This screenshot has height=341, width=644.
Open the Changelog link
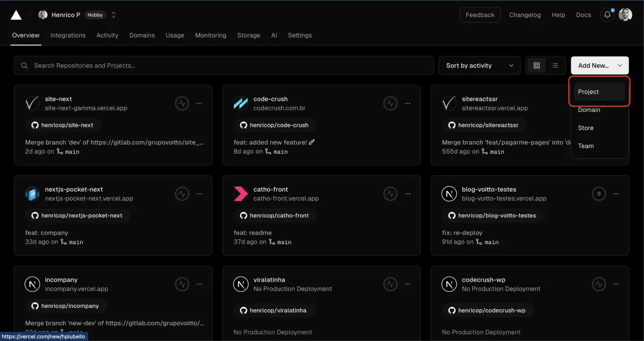[525, 15]
